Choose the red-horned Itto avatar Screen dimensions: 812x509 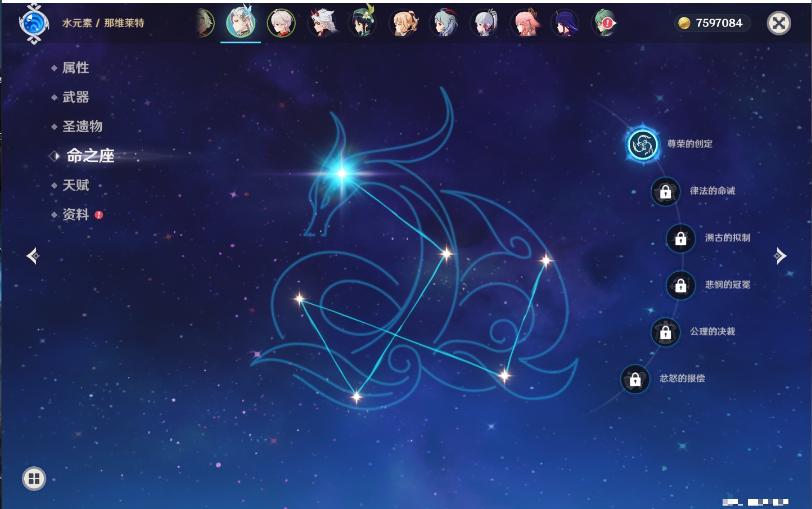pyautogui.click(x=322, y=23)
